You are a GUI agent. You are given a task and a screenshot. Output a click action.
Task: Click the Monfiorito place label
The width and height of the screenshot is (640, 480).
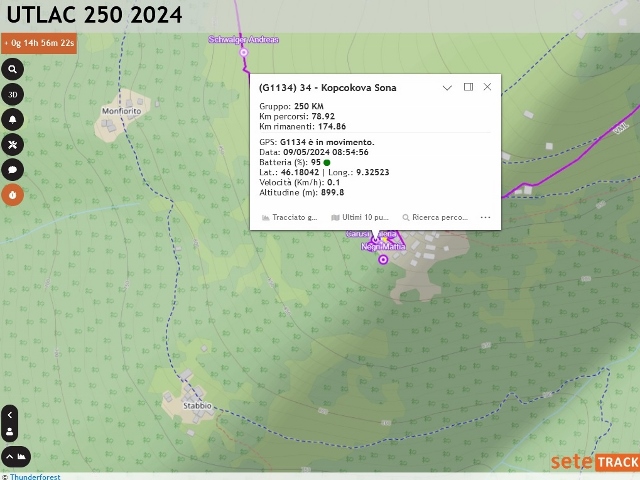click(x=122, y=111)
